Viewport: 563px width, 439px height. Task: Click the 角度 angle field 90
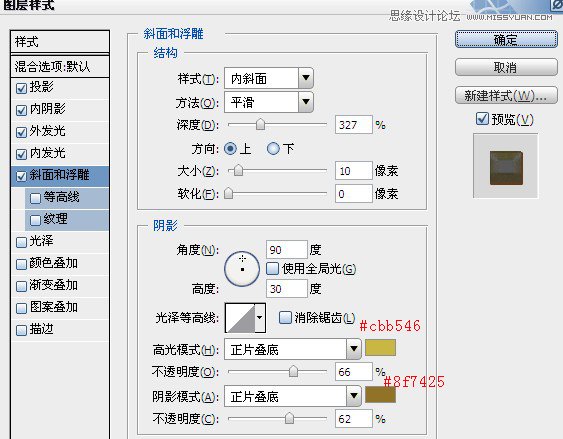point(287,250)
